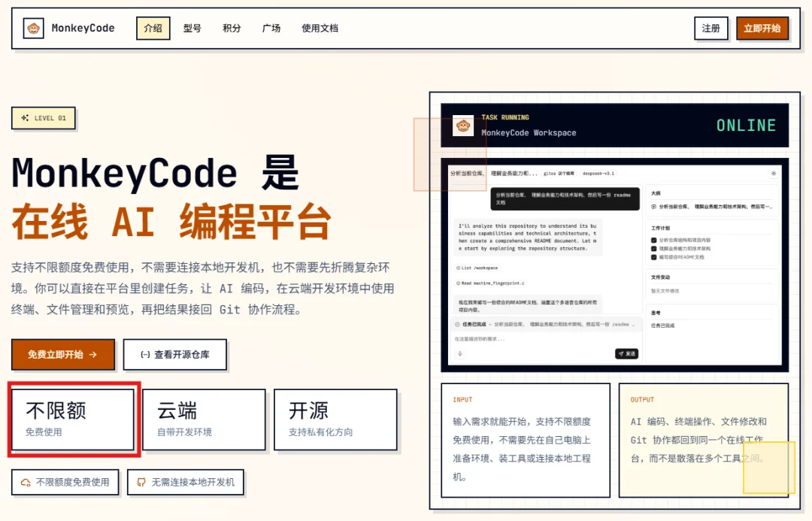The width and height of the screenshot is (812, 521).
Task: Click the 无需连接本地开发机 tag
Action: (186, 483)
